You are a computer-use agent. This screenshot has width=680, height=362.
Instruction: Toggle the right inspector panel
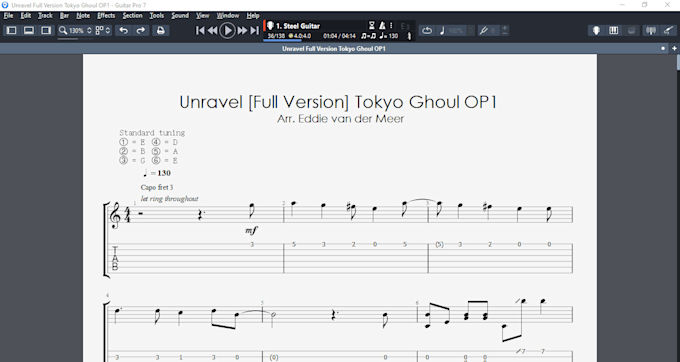pos(46,30)
